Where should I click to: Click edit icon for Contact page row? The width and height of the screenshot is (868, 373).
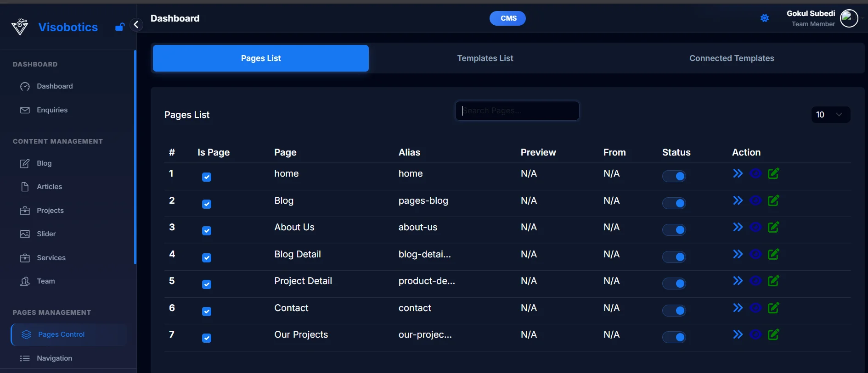coord(773,308)
